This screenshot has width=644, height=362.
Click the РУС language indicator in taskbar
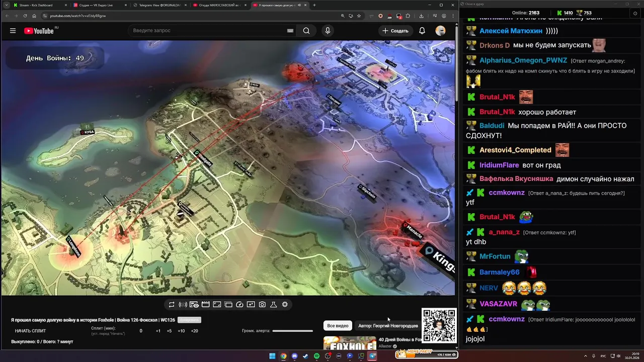click(x=603, y=356)
